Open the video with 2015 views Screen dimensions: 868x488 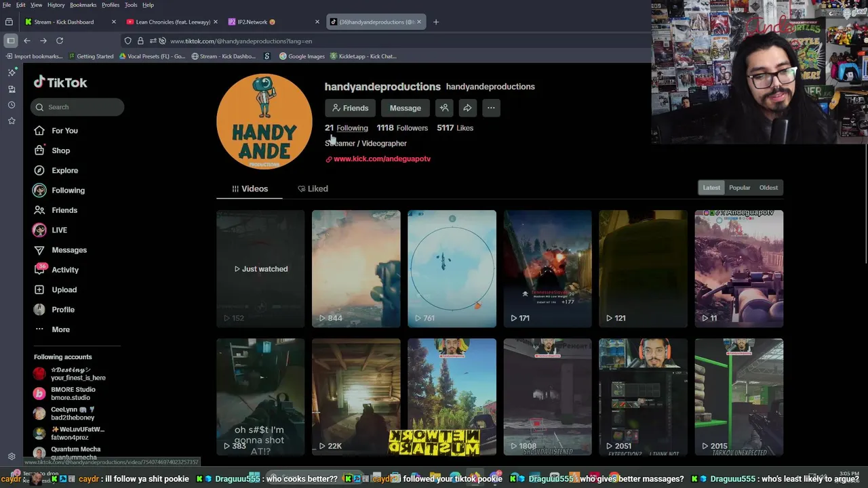[x=738, y=397]
